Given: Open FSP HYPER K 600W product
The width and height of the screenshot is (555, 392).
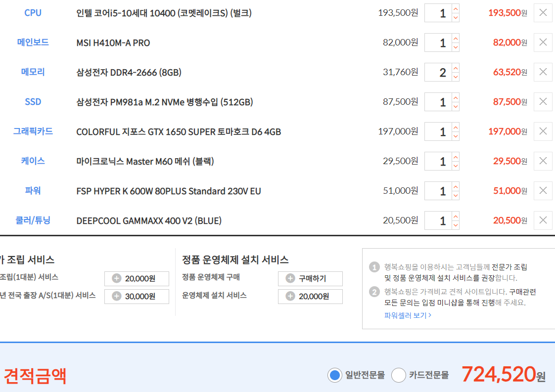Looking at the screenshot, I should (x=169, y=191).
